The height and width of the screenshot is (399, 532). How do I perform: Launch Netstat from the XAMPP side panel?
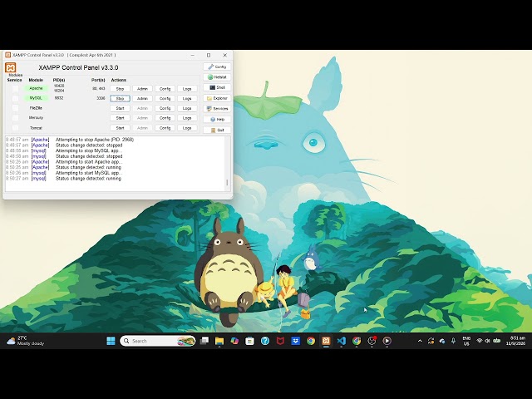pyautogui.click(x=217, y=77)
